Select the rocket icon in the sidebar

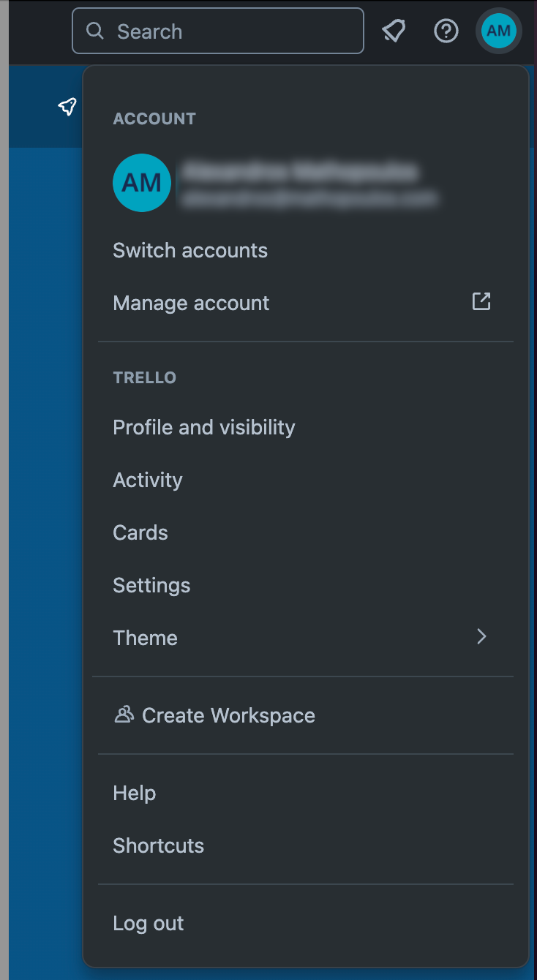point(67,106)
